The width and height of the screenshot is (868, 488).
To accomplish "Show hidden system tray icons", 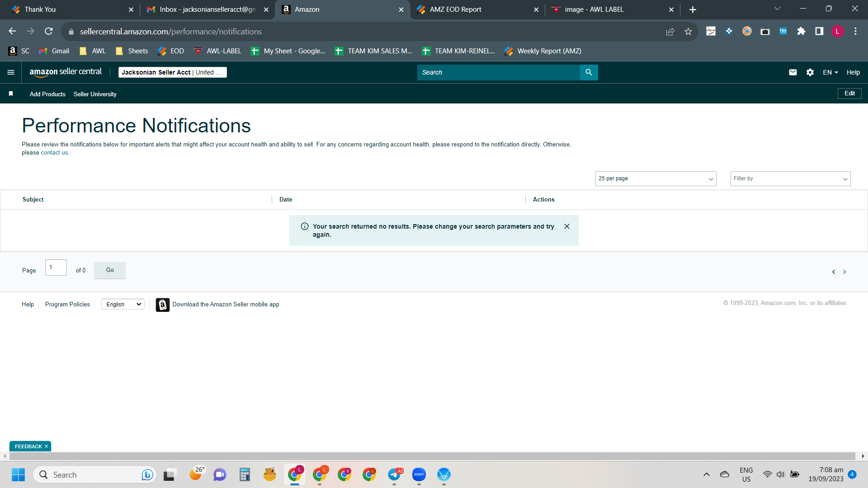I will coord(707,474).
